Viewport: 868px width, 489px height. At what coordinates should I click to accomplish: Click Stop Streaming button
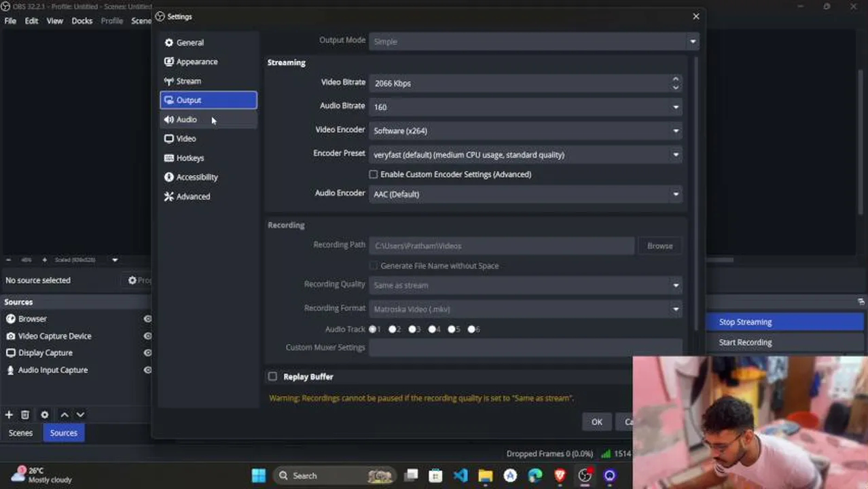[x=784, y=322]
